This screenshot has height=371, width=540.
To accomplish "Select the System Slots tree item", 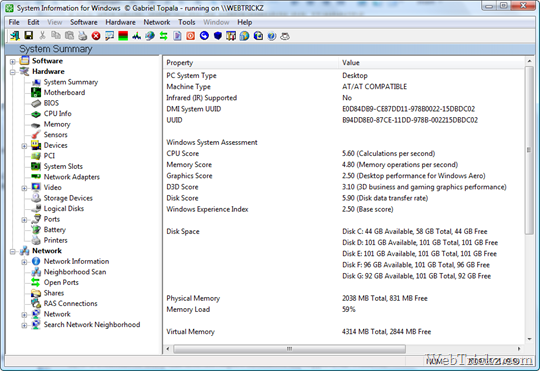I will [63, 166].
